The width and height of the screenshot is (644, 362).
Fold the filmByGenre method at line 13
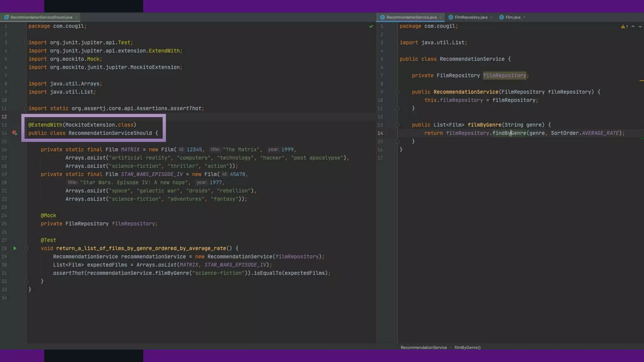click(397, 125)
